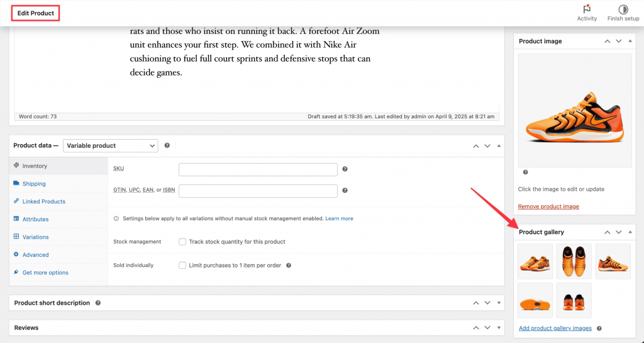This screenshot has width=644, height=343.
Task: Click help icon next to Product short description
Action: pos(98,303)
